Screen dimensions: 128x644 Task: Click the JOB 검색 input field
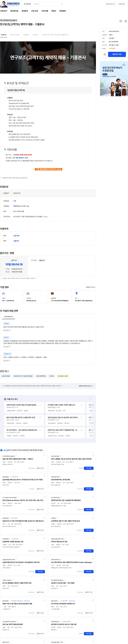[47, 4]
